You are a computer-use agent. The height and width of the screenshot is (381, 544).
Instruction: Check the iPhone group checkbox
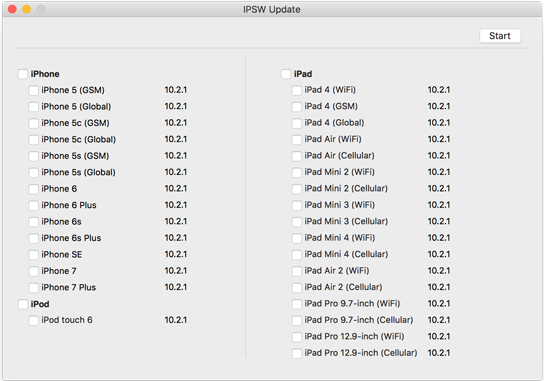coord(23,74)
